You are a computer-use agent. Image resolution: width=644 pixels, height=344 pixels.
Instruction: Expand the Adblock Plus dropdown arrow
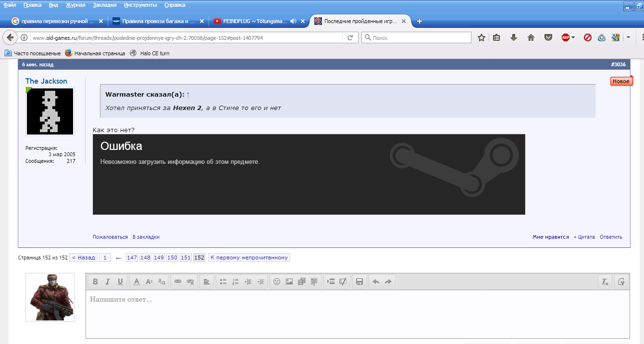tap(573, 37)
